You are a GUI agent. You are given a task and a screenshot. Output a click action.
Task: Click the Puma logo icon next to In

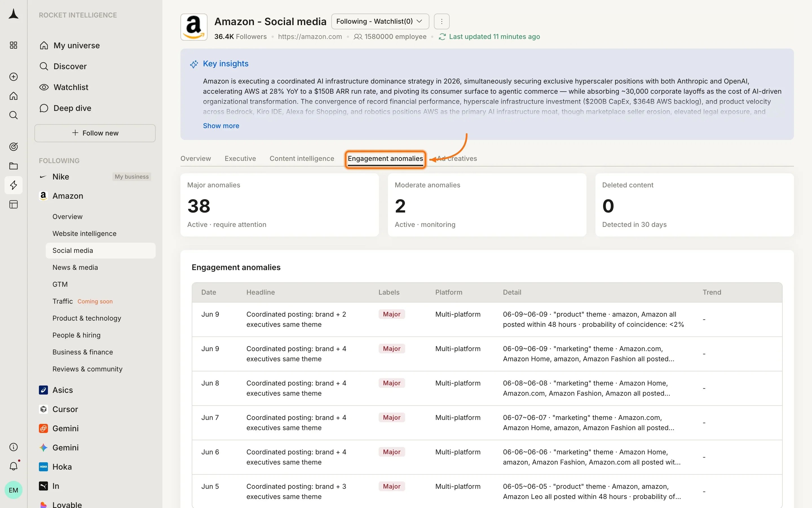(43, 486)
